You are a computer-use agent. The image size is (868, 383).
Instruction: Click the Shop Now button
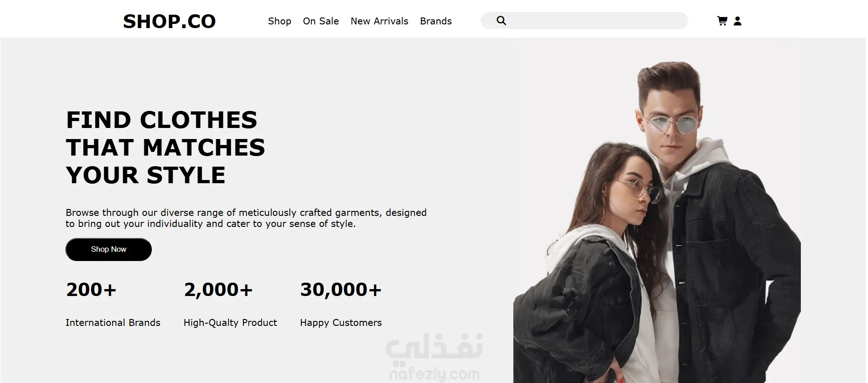coord(109,250)
